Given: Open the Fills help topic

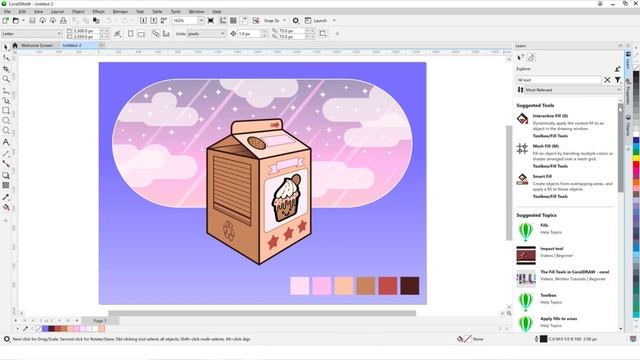Looking at the screenshot, I should (x=544, y=225).
